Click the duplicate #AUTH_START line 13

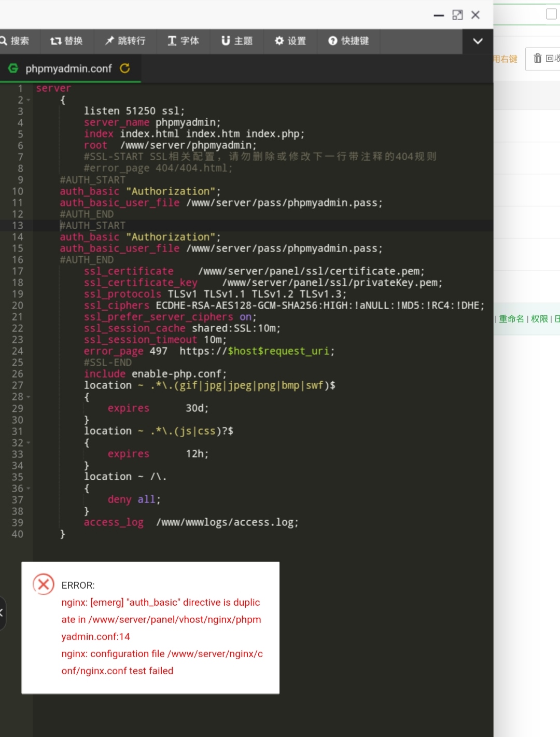click(x=92, y=226)
